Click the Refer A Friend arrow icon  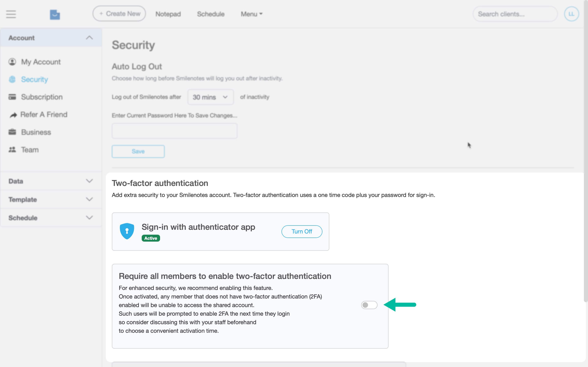13,115
